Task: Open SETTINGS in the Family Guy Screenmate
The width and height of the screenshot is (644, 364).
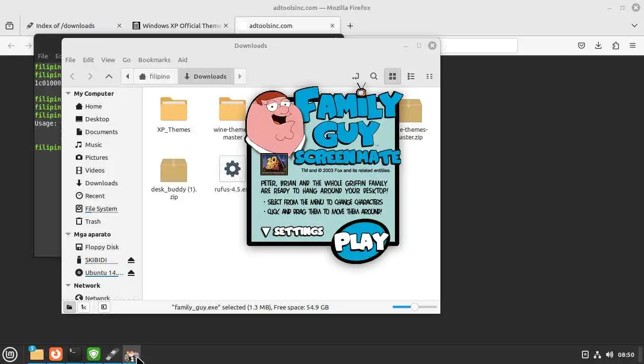Action: pyautogui.click(x=293, y=231)
